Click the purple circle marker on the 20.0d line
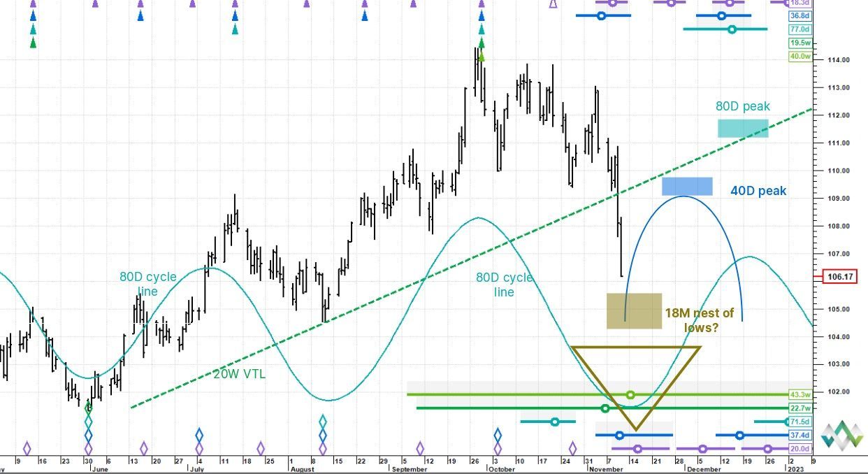Viewport: 868px width, 474px height. tap(638, 449)
